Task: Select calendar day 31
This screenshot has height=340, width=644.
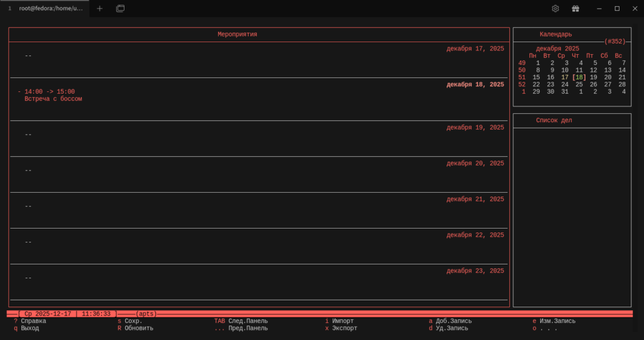Action: 565,92
